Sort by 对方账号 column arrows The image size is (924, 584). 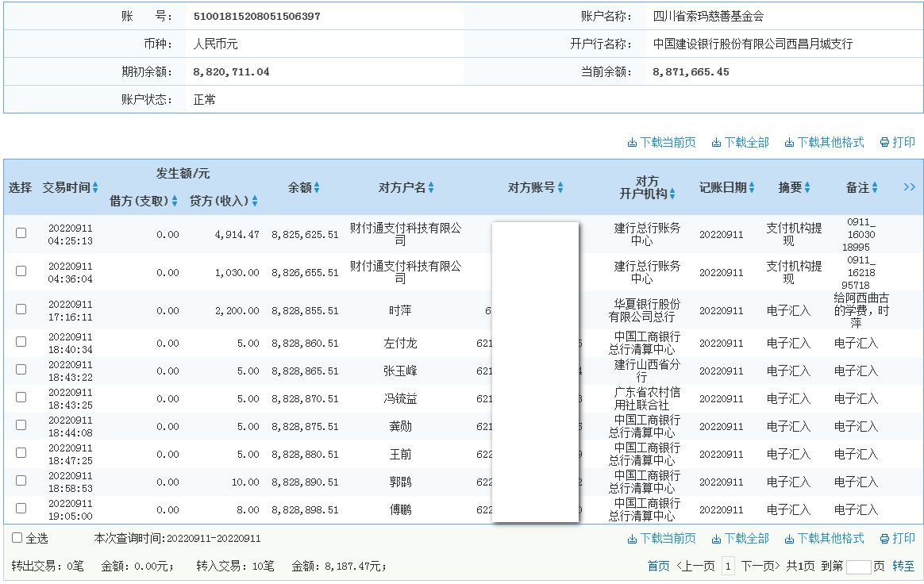tap(560, 187)
